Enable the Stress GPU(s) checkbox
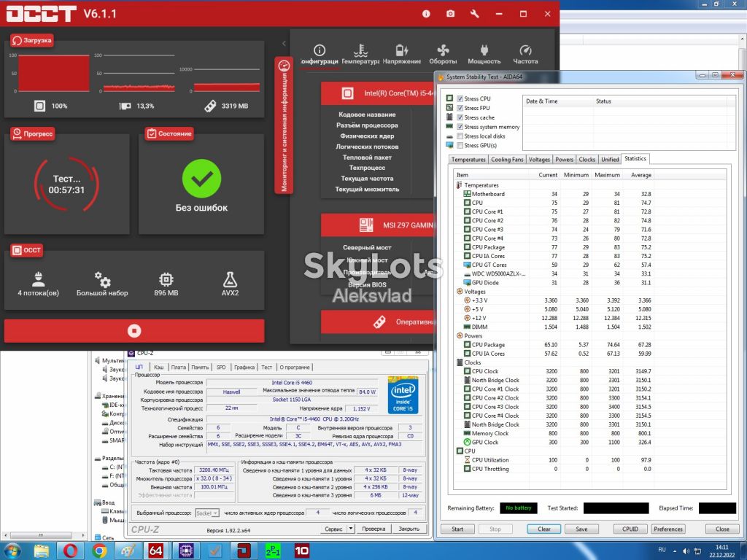Viewport: 747px width, 560px height. point(460,145)
